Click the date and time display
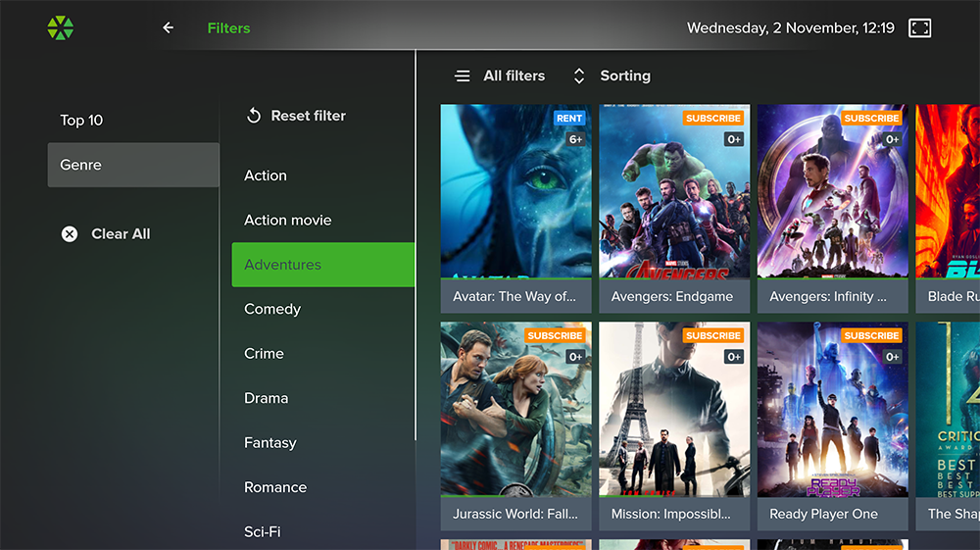Image resolution: width=980 pixels, height=550 pixels. coord(791,28)
